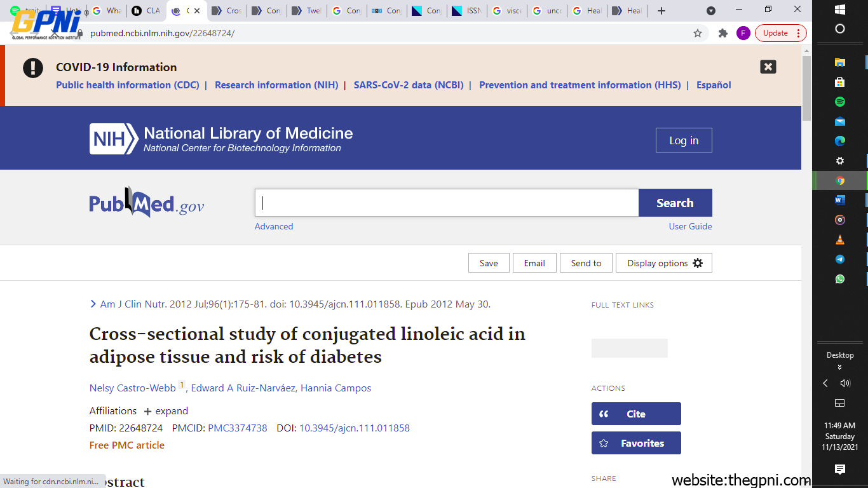Switch to the ISSN browser tab
Viewport: 868px width, 488px height.
click(467, 11)
